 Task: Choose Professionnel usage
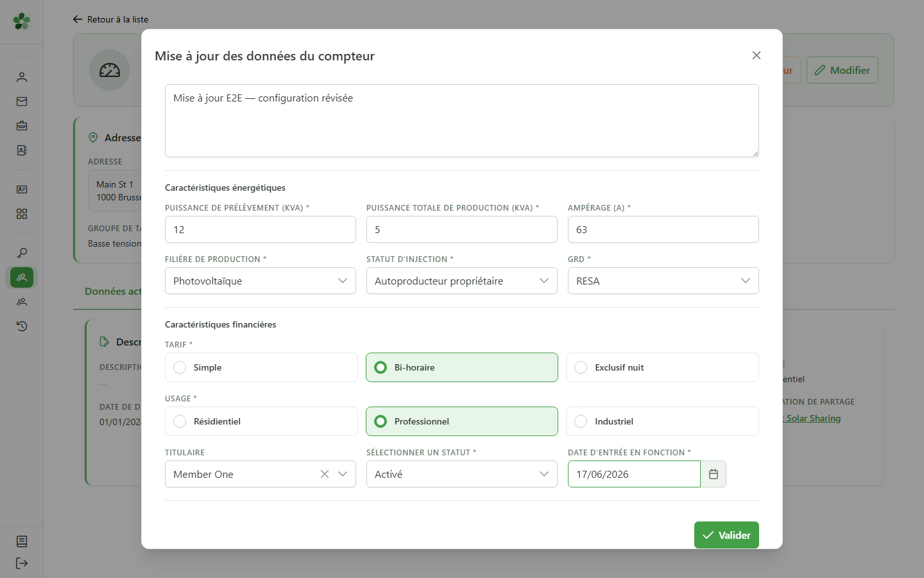(462, 421)
